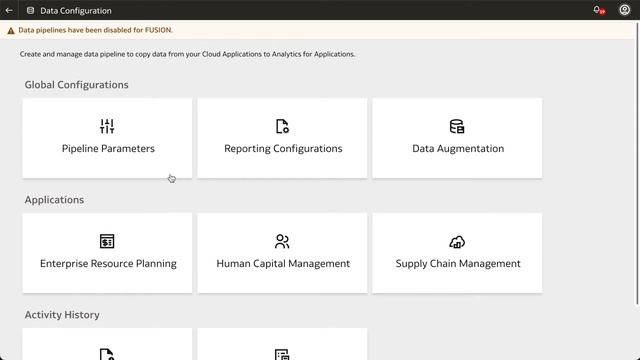The height and width of the screenshot is (360, 640).
Task: Click the Data Augmentation database icon
Action: (457, 126)
